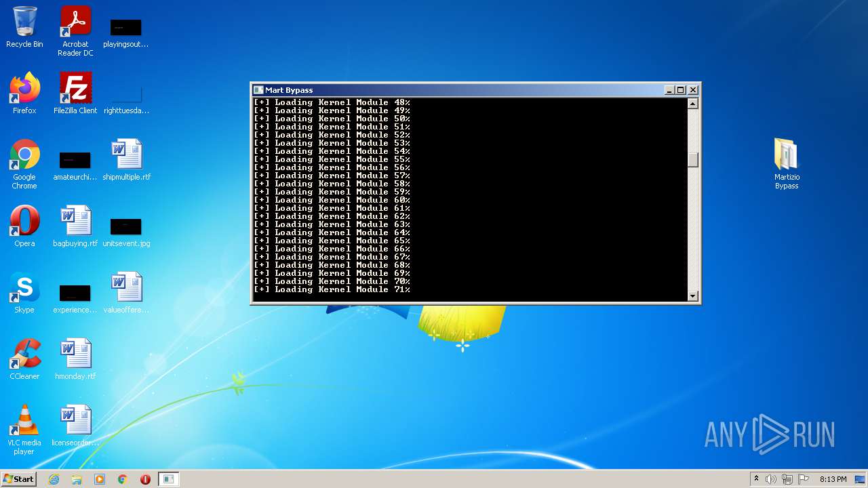Open the Opera desktop shortcut
This screenshot has width=868, height=488.
[24, 226]
